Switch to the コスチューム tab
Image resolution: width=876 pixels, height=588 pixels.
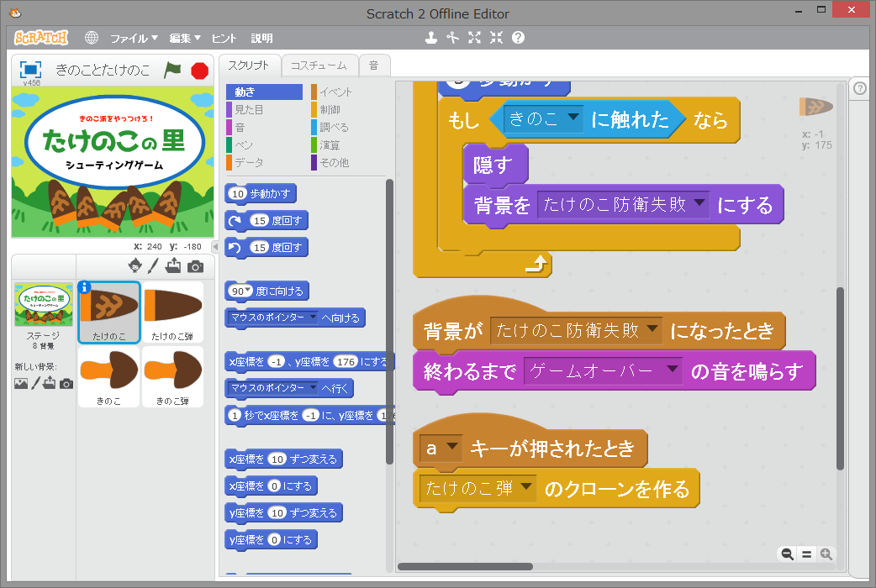click(x=319, y=66)
